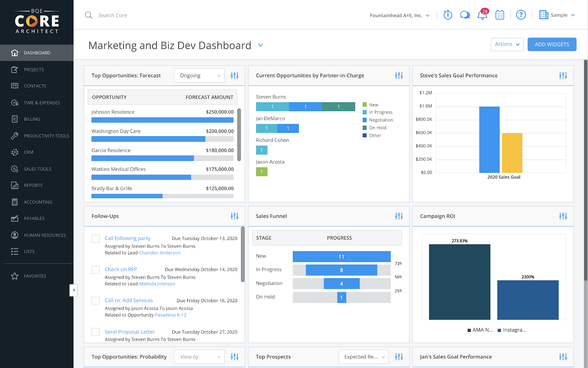
Task: Click the Favorites star icon
Action: [x=15, y=276]
